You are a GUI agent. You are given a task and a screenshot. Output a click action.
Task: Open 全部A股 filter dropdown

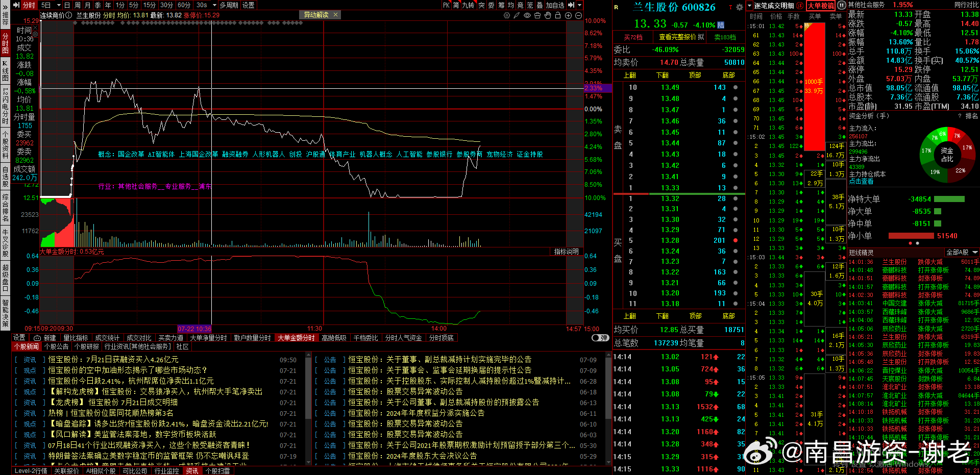point(962,252)
